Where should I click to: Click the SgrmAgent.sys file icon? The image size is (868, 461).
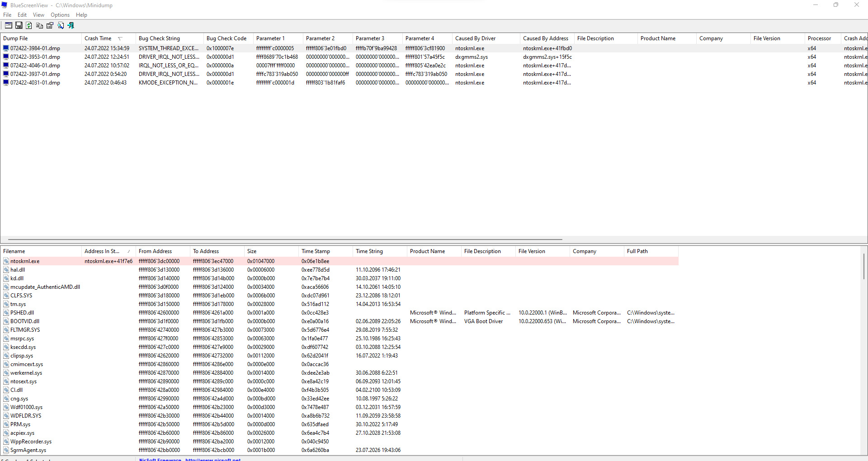coord(6,450)
